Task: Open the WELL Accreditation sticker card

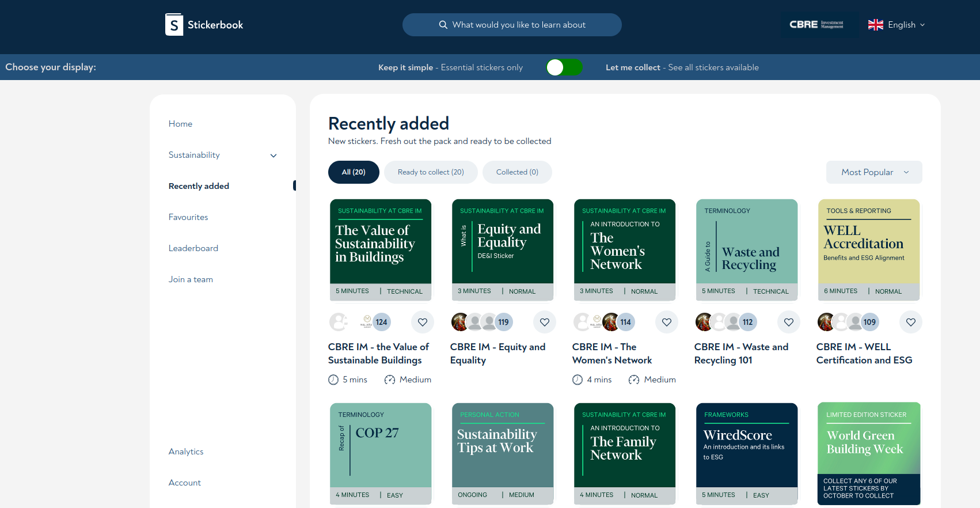Action: 869,250
